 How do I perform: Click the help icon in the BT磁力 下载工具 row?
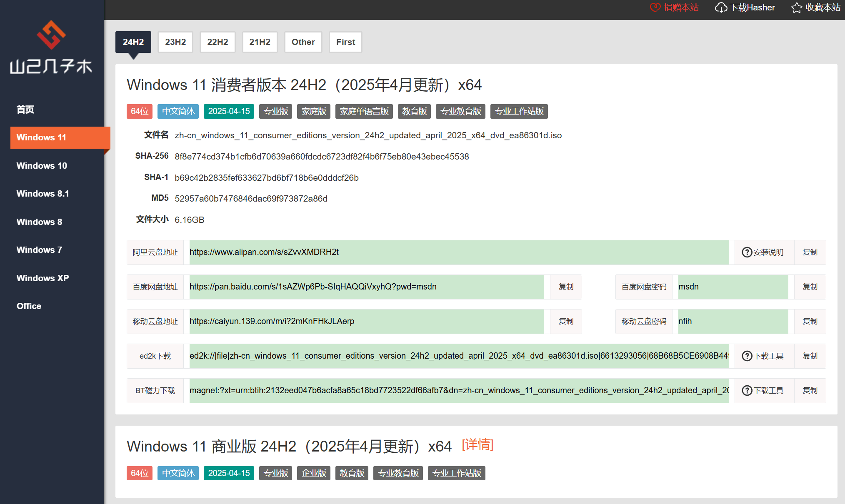click(x=747, y=390)
